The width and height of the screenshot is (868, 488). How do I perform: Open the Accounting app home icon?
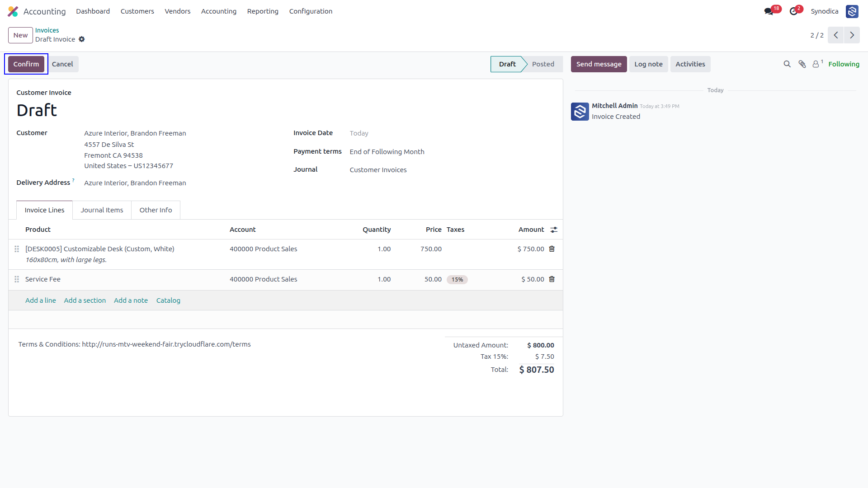tap(13, 11)
